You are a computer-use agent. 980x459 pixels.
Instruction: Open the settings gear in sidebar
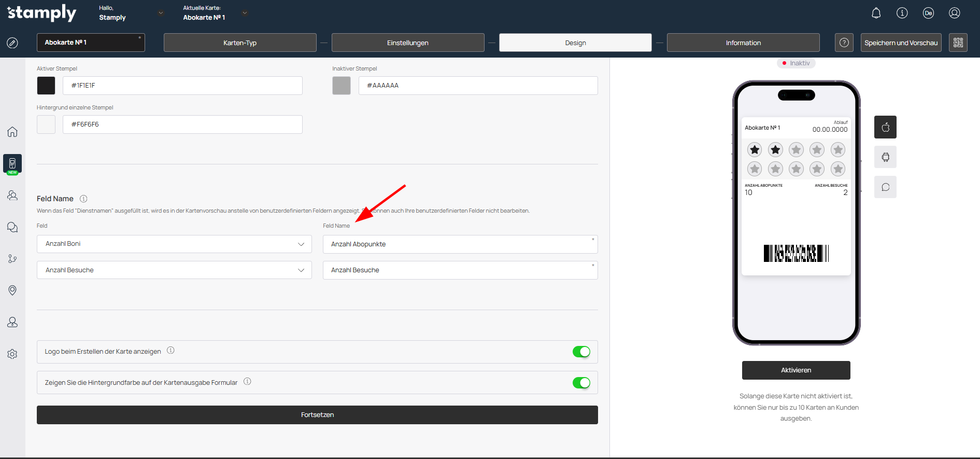(12, 354)
